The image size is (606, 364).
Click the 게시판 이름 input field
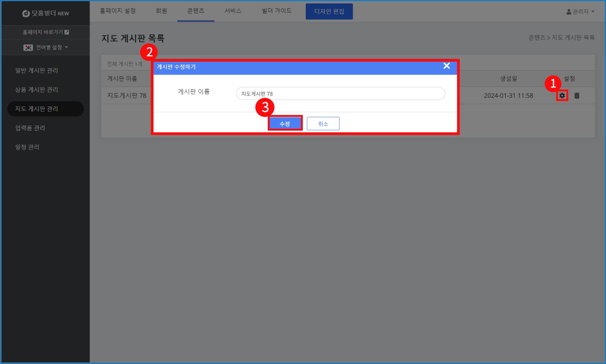coord(341,94)
